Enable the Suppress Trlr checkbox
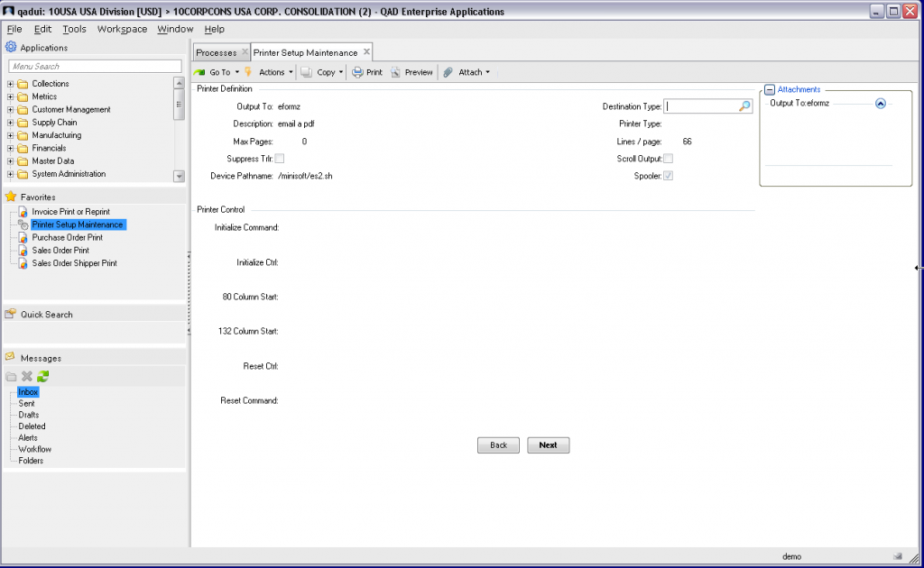The width and height of the screenshot is (924, 568). [x=281, y=157]
